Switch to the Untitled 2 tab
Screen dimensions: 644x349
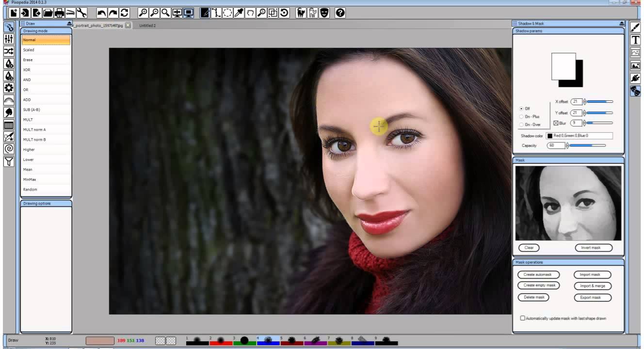coord(147,25)
